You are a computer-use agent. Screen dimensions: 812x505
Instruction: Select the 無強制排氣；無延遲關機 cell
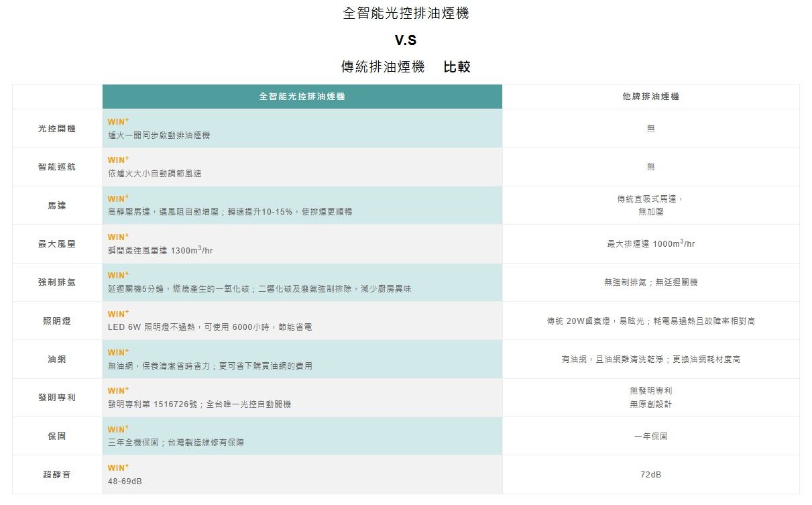click(x=650, y=282)
